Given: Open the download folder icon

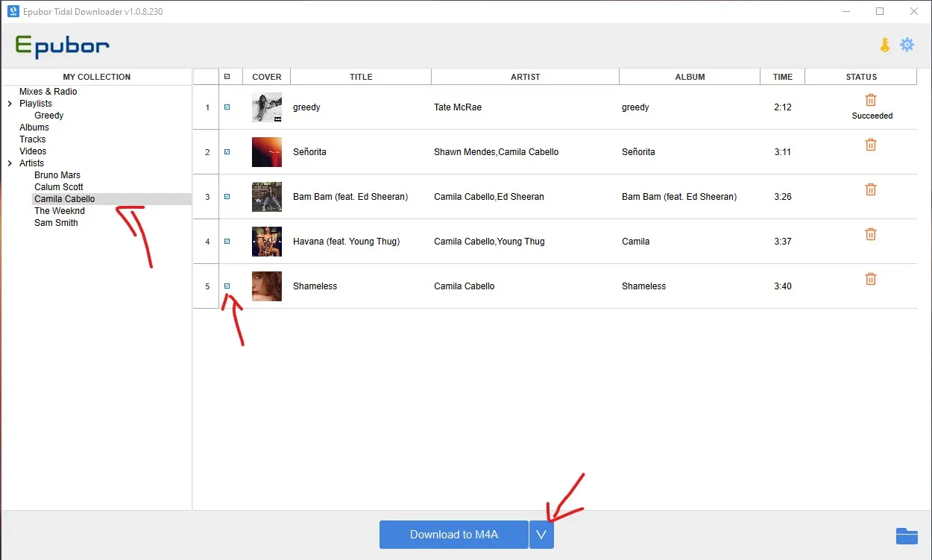Looking at the screenshot, I should click(906, 535).
